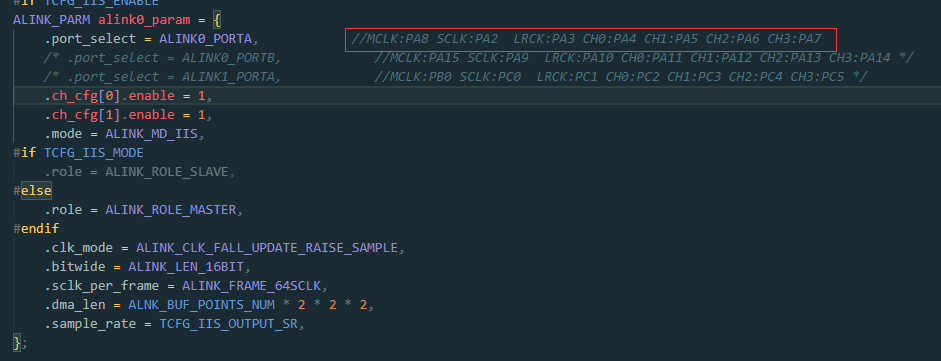This screenshot has width=941, height=361.
Task: Click the MCLK:PA15 pin mapping comment
Action: tap(643, 58)
